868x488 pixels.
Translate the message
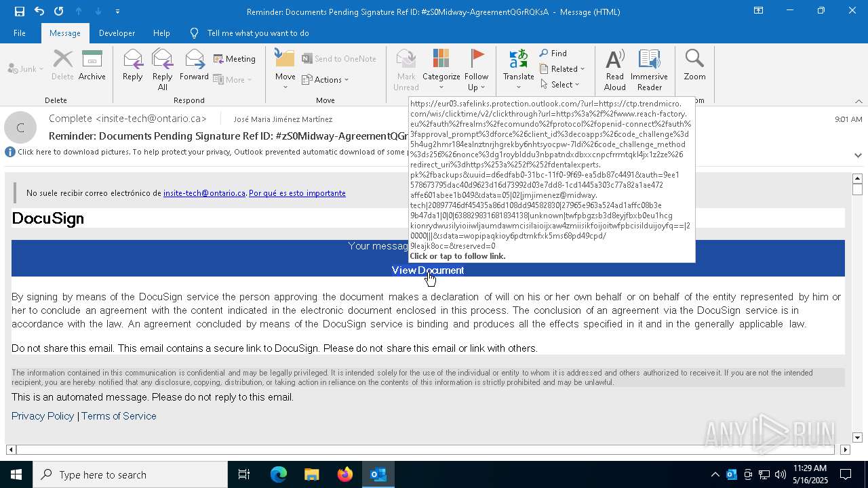pos(519,70)
